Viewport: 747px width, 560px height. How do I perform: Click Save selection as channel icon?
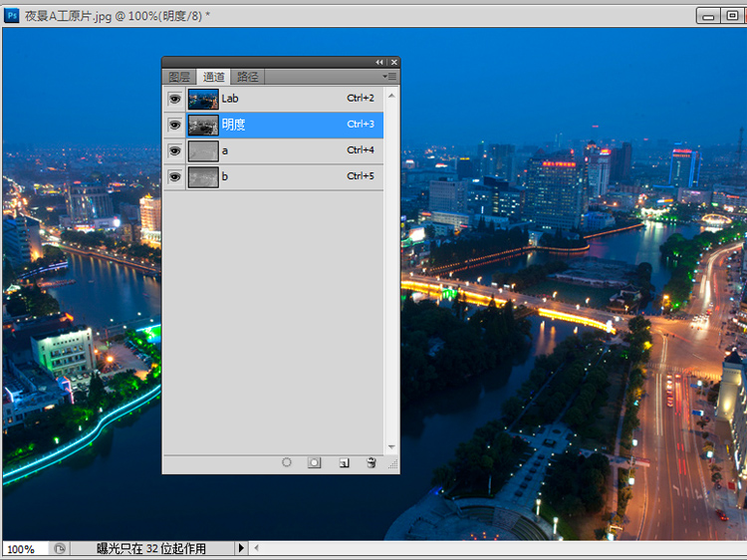[x=314, y=463]
